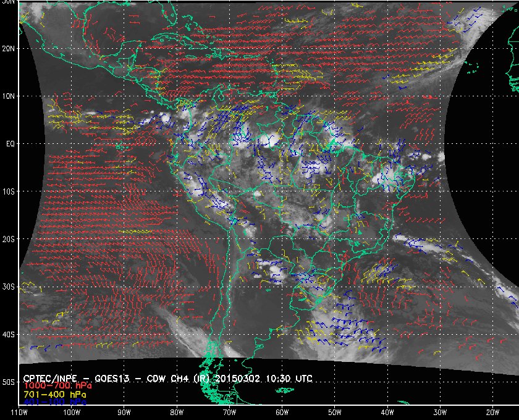Select the EQ equator label

click(x=11, y=144)
